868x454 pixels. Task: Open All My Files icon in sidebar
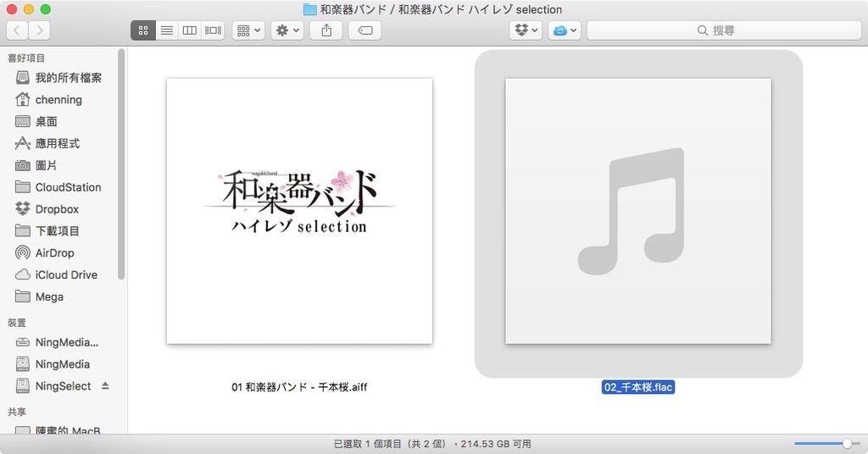(x=23, y=77)
